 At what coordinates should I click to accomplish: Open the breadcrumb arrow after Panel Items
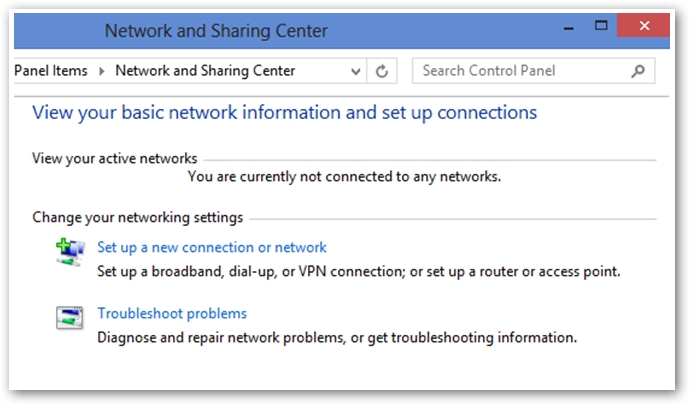102,71
